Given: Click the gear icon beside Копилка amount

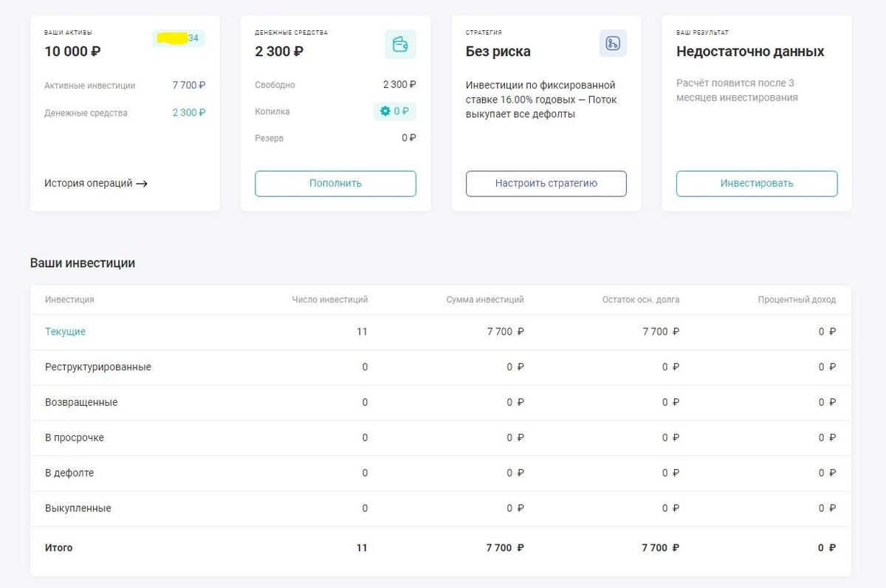Looking at the screenshot, I should click(x=385, y=111).
